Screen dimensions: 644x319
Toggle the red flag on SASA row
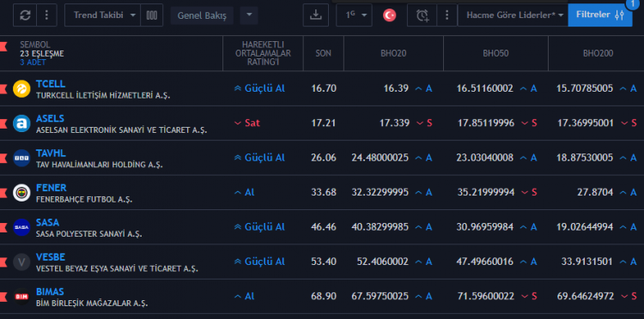(3, 227)
